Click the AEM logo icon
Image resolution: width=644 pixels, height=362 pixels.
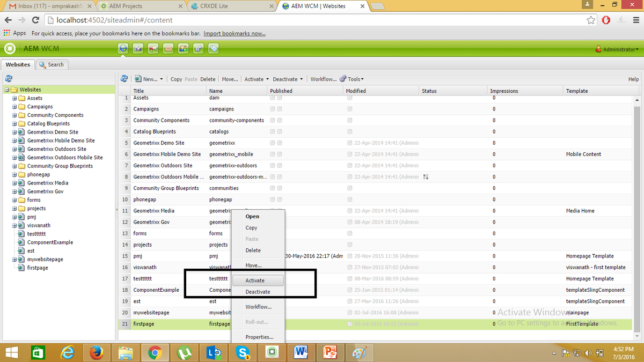click(10, 49)
